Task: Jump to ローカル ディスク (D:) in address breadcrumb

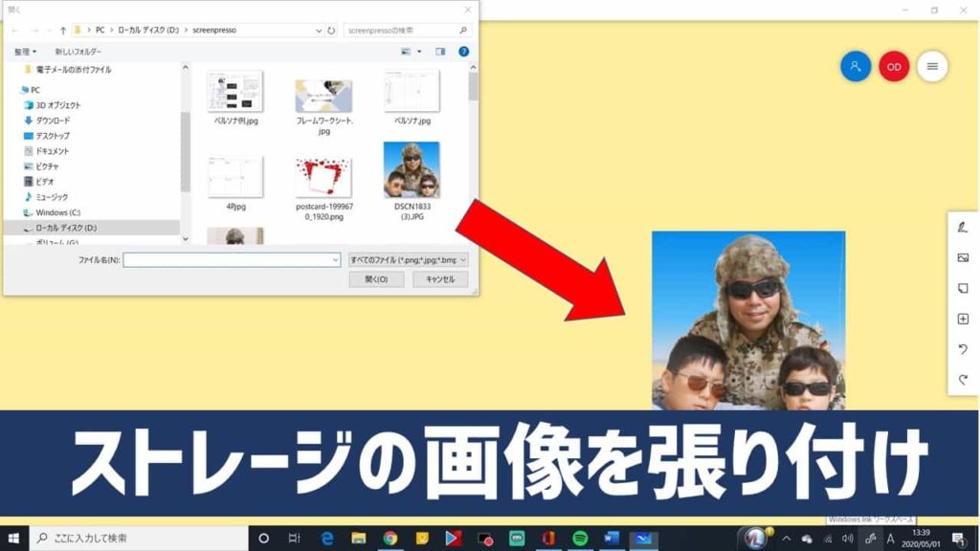Action: [148, 30]
